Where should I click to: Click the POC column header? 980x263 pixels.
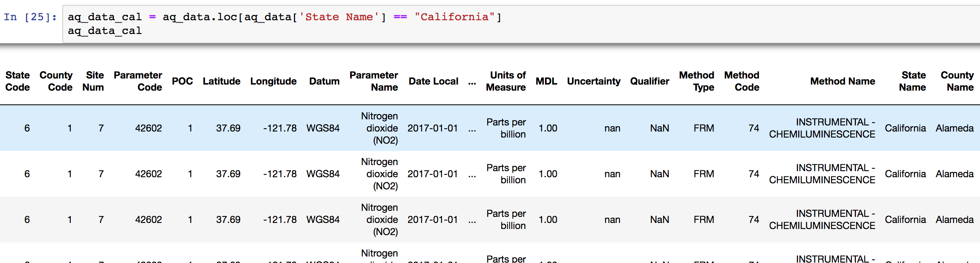(182, 81)
